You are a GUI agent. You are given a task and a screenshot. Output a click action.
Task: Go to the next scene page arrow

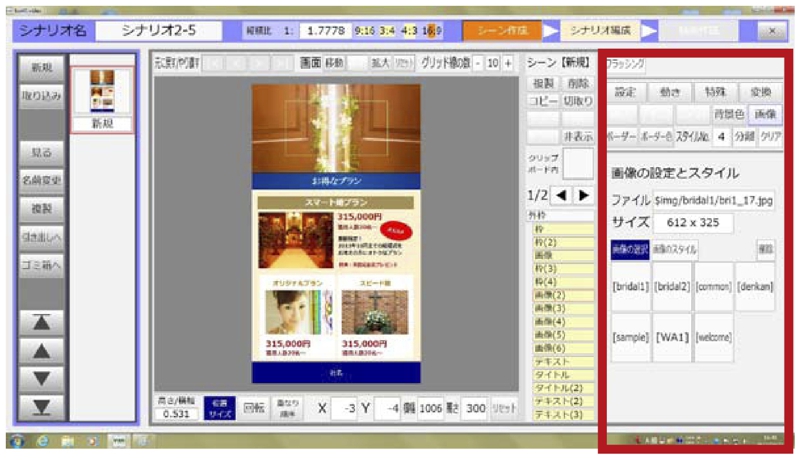pyautogui.click(x=584, y=195)
